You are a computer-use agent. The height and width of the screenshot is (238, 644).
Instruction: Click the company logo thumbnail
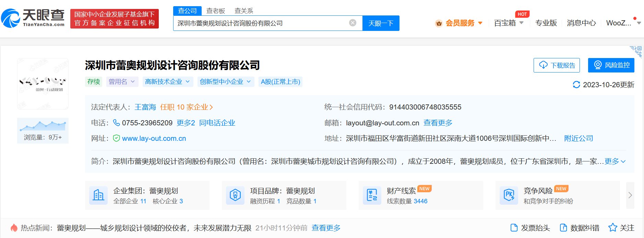pyautogui.click(x=43, y=84)
